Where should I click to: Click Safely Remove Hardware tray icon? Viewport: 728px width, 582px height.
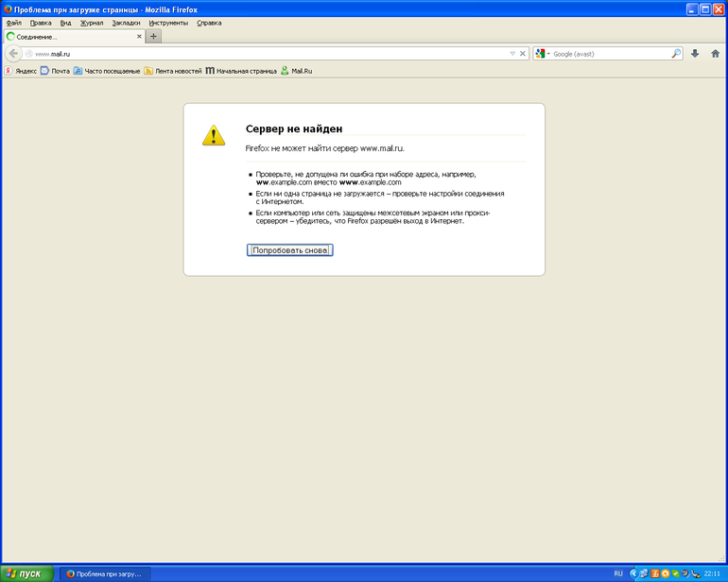click(x=696, y=573)
